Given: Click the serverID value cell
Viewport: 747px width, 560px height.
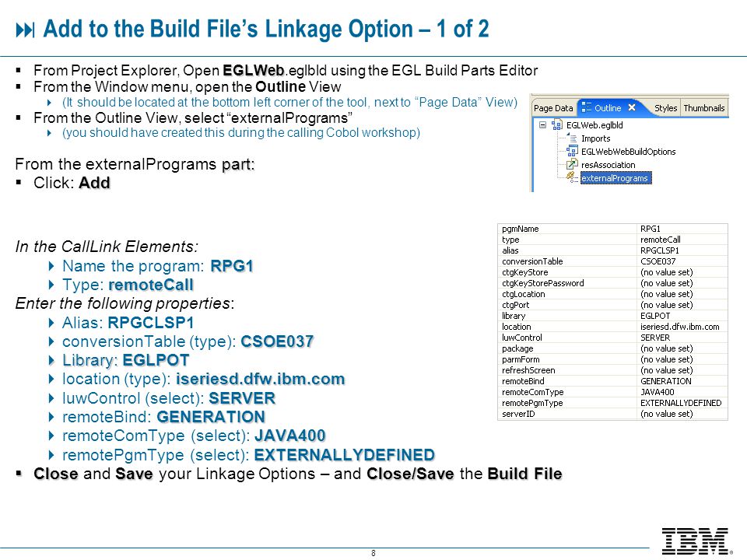Looking at the screenshot, I should click(x=682, y=414).
